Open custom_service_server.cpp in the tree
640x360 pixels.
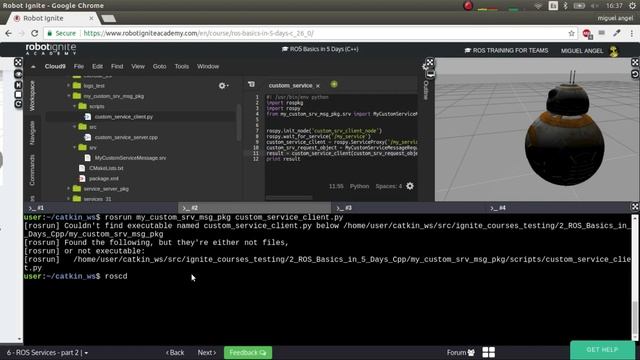pos(126,138)
